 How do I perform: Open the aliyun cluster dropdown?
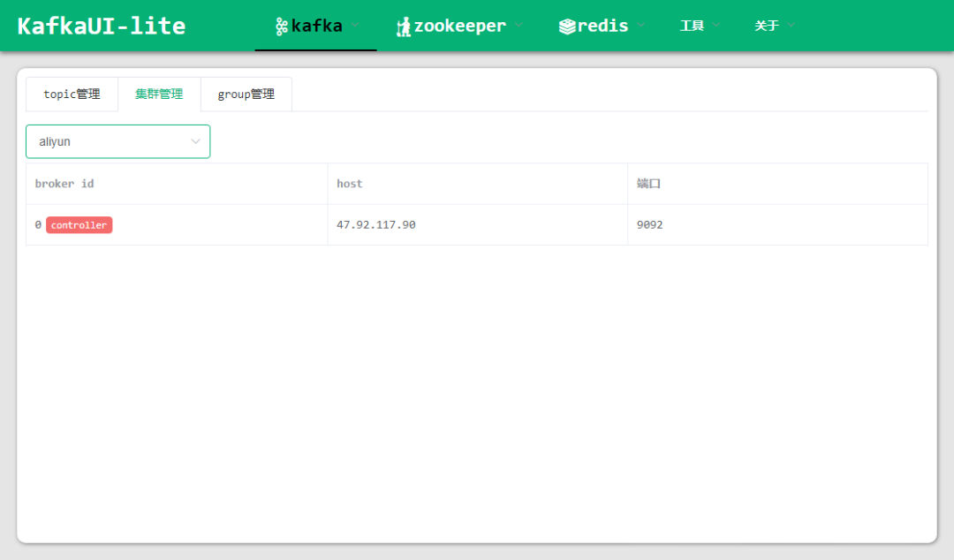(118, 141)
